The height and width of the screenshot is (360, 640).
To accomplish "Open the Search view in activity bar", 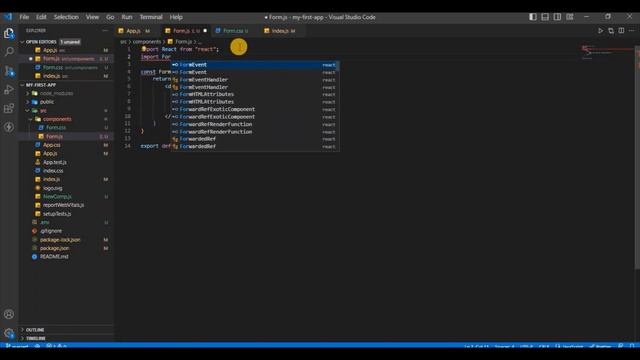I will (x=9, y=51).
